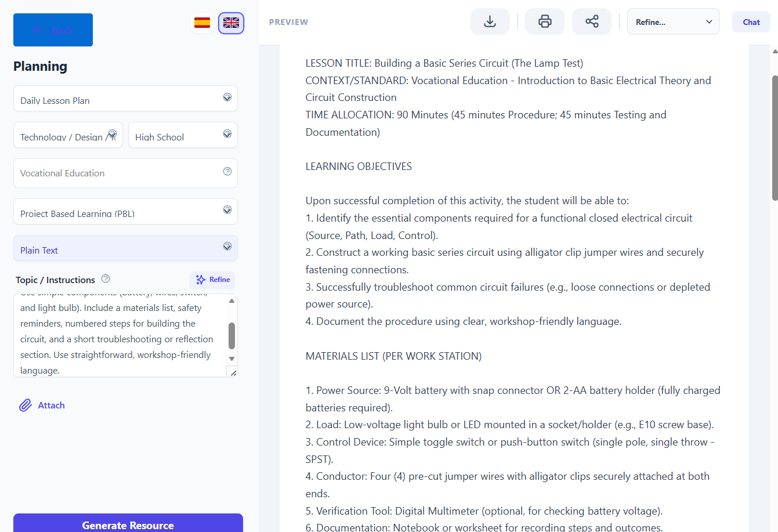Click into the Vocational Education input field
This screenshot has height=532, width=778.
[116, 173]
